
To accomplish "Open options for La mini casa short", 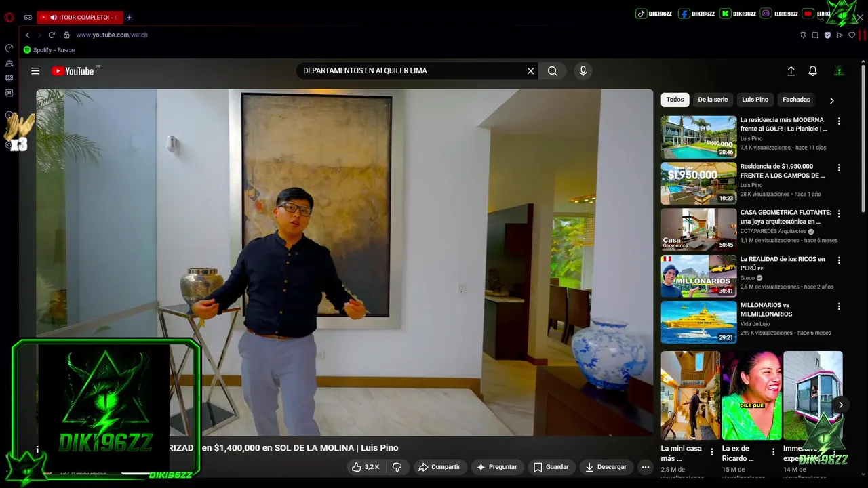I will tap(712, 452).
